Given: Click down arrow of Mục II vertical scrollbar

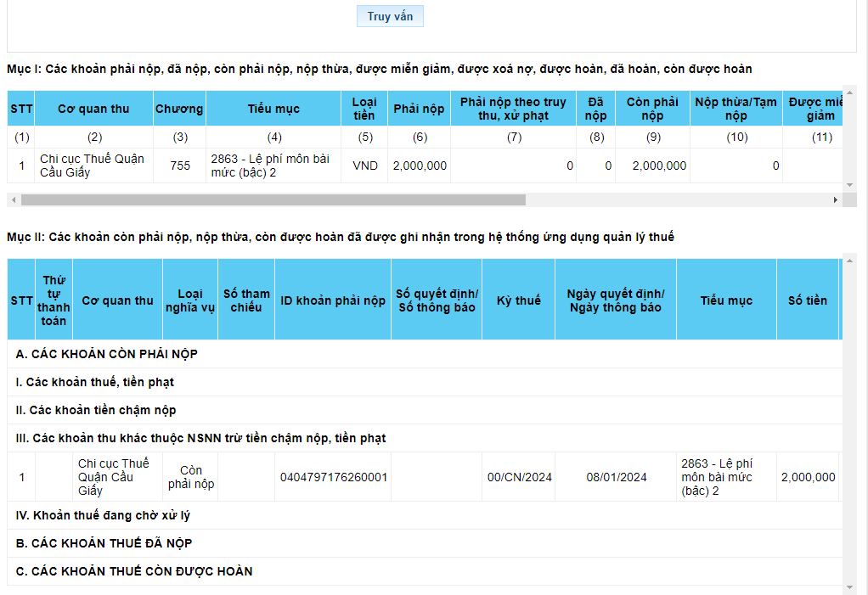Looking at the screenshot, I should [x=849, y=587].
